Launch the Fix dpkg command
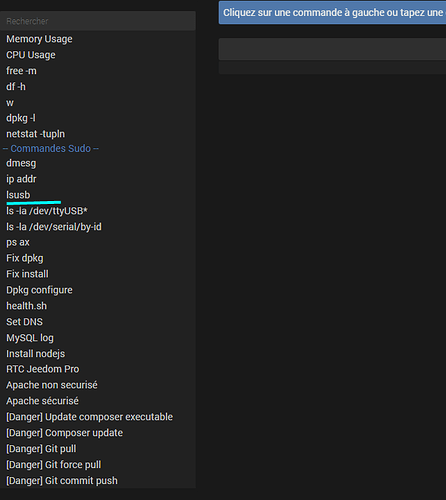Viewport: 446px width, 500px height. pyautogui.click(x=25, y=258)
